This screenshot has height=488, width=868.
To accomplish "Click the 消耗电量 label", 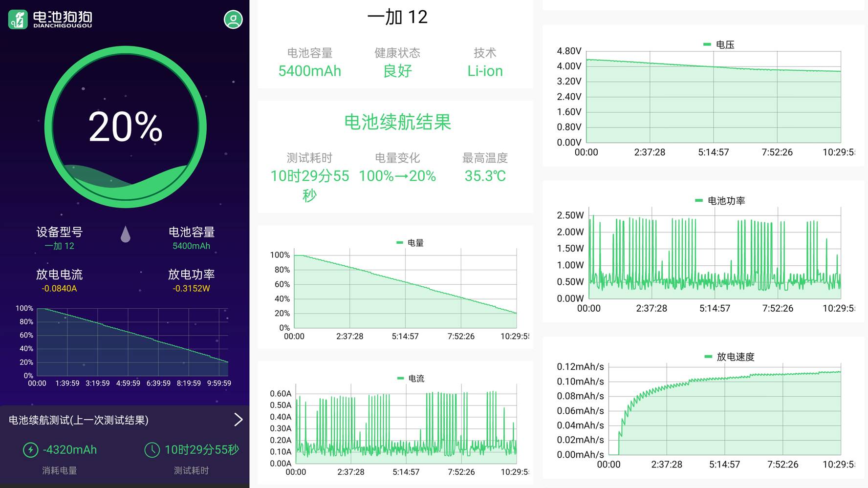I will click(x=60, y=471).
